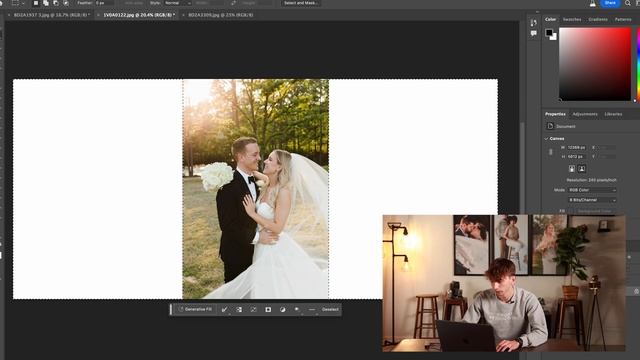Click the contextual task bar drag handle
This screenshot has width=640, height=360.
(x=171, y=309)
